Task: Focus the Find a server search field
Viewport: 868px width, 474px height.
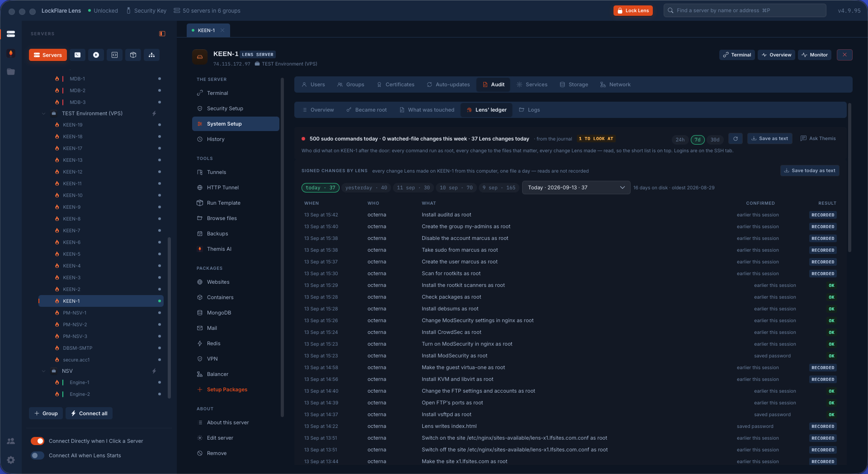Action: point(745,10)
